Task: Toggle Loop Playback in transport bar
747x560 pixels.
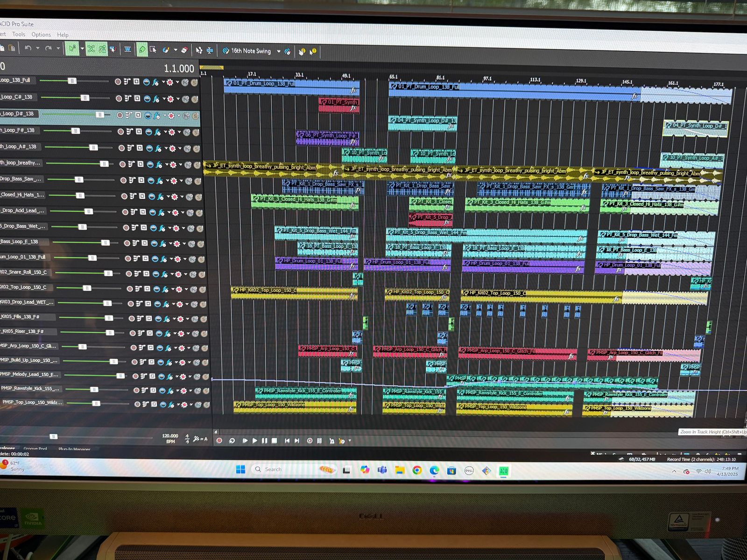Action: click(x=232, y=441)
